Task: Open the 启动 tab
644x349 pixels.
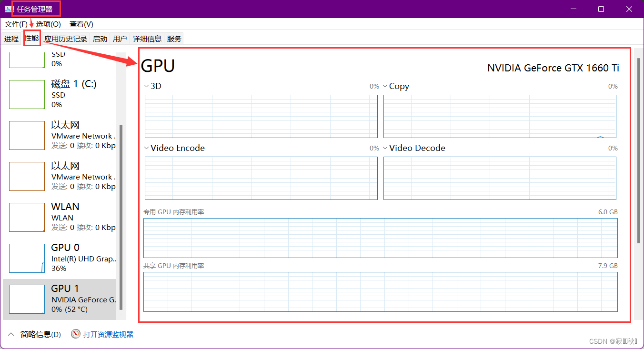Action: (100, 39)
